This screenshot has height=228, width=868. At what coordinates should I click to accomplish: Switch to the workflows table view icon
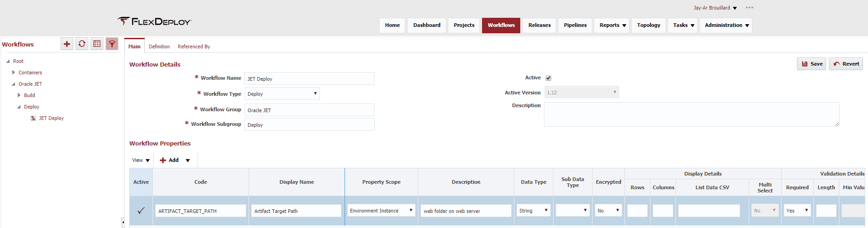coord(97,44)
